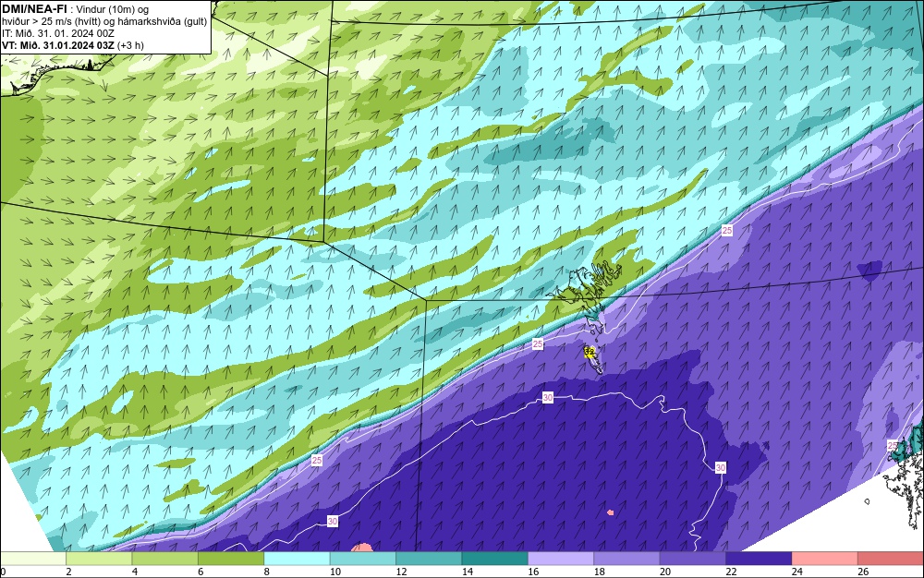Screen dimensions: 924x578
Task: Click the legend tick label 6
Action: [201, 572]
